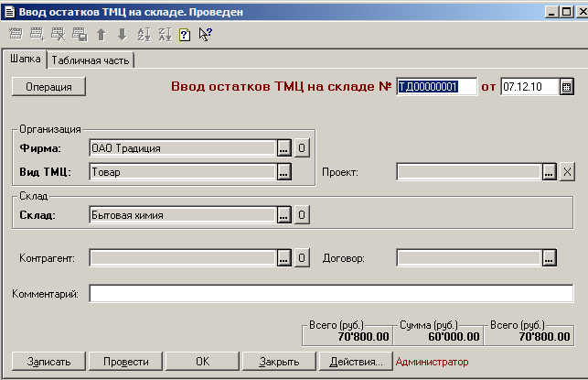
Task: Click the delete row toolbar icon
Action: click(59, 34)
